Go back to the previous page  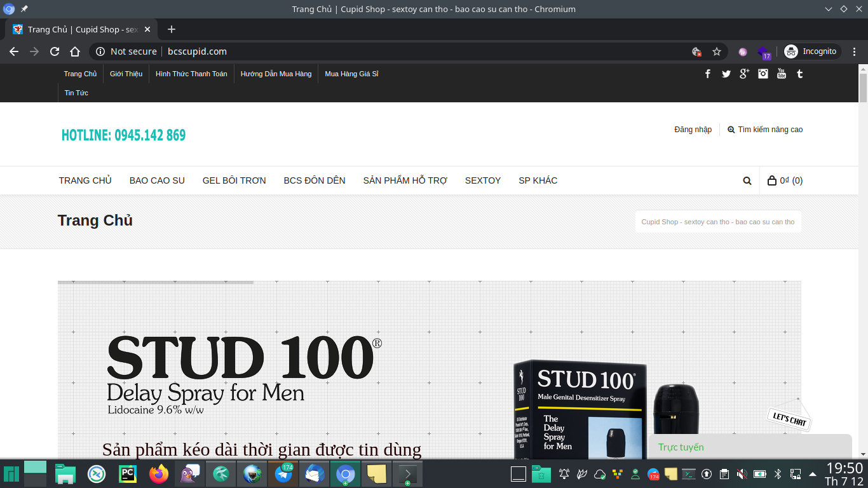point(14,51)
